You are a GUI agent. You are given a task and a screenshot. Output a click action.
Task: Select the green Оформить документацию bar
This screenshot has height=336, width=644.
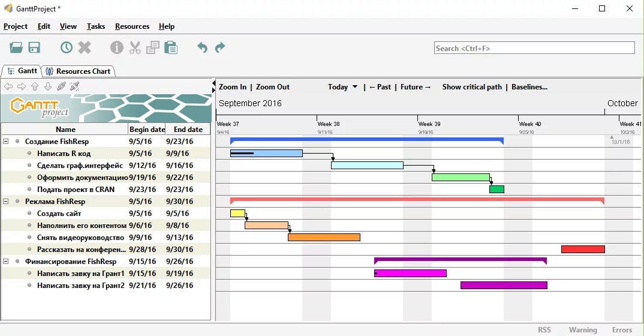coord(461,177)
